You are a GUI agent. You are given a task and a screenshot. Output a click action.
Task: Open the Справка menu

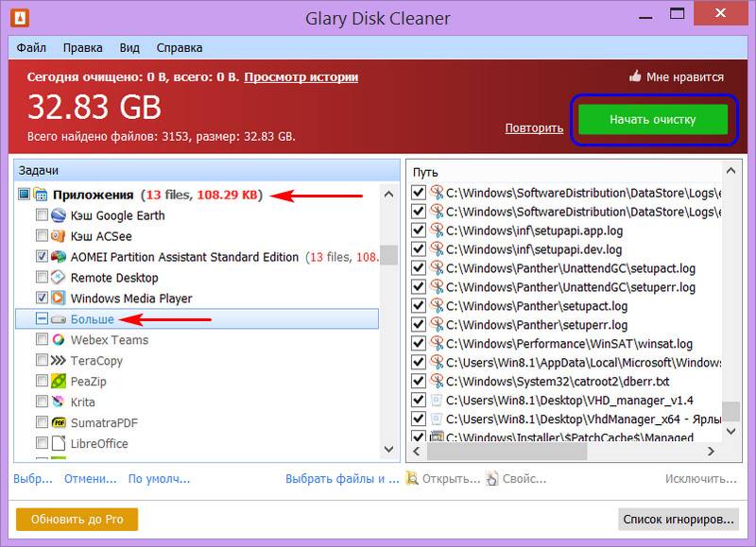[x=179, y=47]
